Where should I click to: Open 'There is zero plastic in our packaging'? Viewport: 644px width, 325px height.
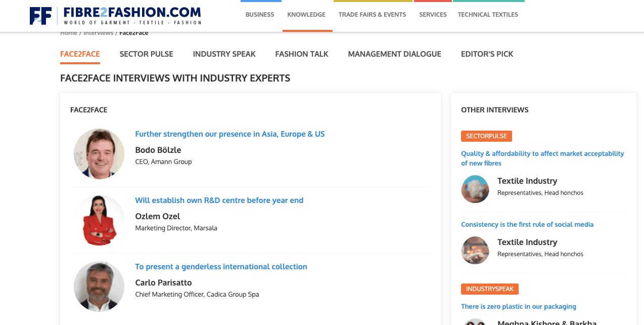point(519,306)
